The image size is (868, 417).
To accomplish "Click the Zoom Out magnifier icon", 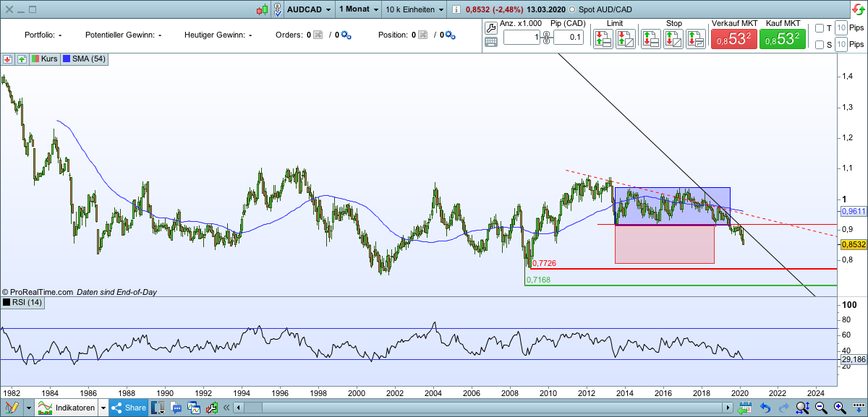I will pos(819,407).
